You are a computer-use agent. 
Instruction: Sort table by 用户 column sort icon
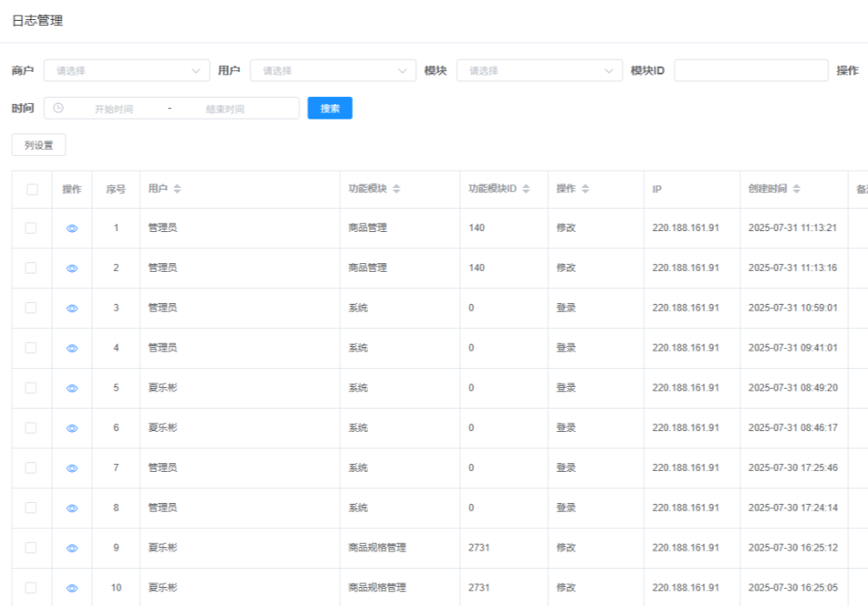pyautogui.click(x=178, y=189)
